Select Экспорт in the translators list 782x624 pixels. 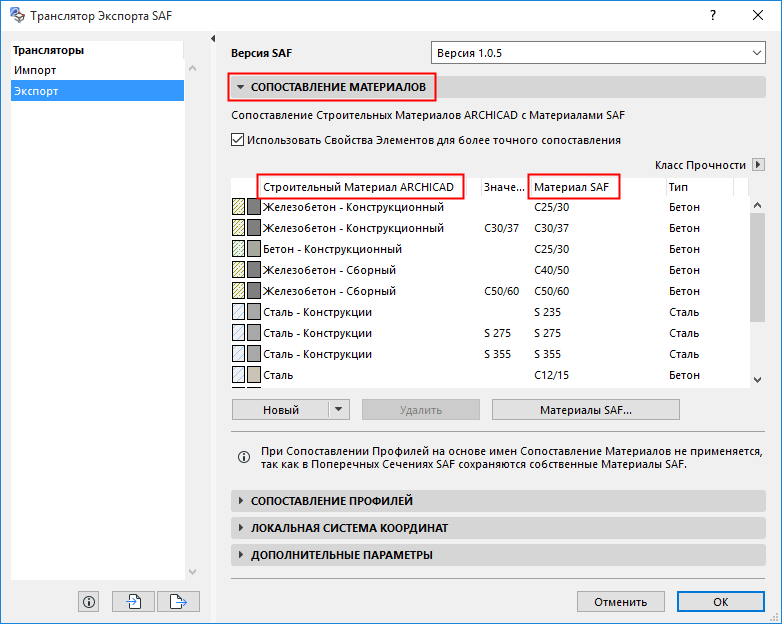click(97, 91)
